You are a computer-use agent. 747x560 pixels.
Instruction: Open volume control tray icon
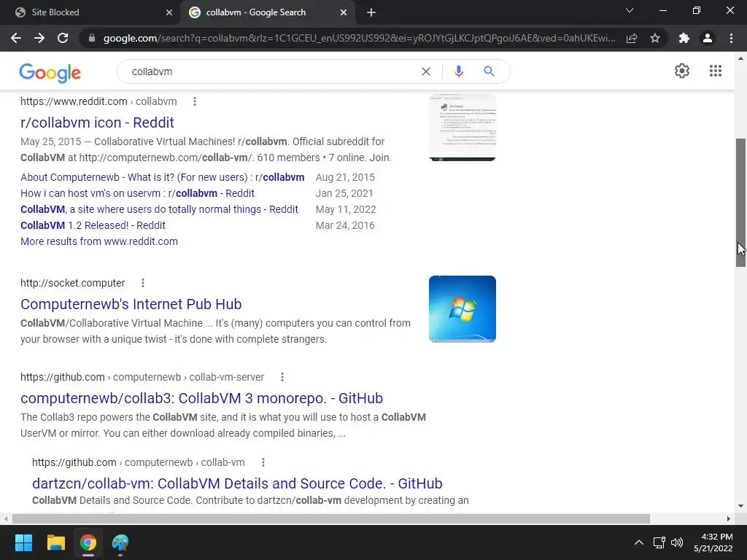point(677,542)
